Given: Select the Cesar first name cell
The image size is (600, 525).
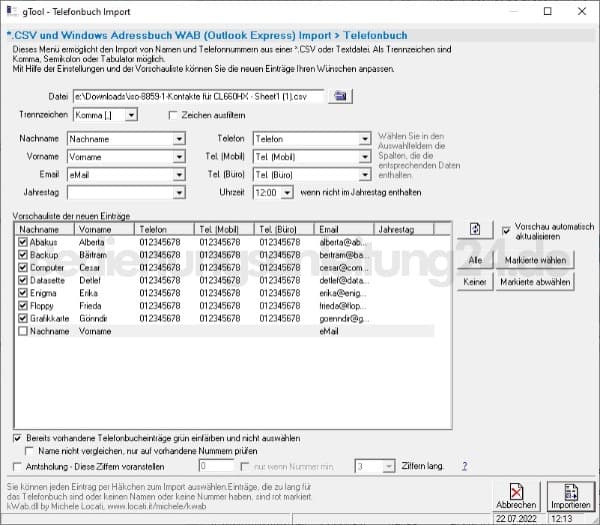Looking at the screenshot, I should (90, 267).
